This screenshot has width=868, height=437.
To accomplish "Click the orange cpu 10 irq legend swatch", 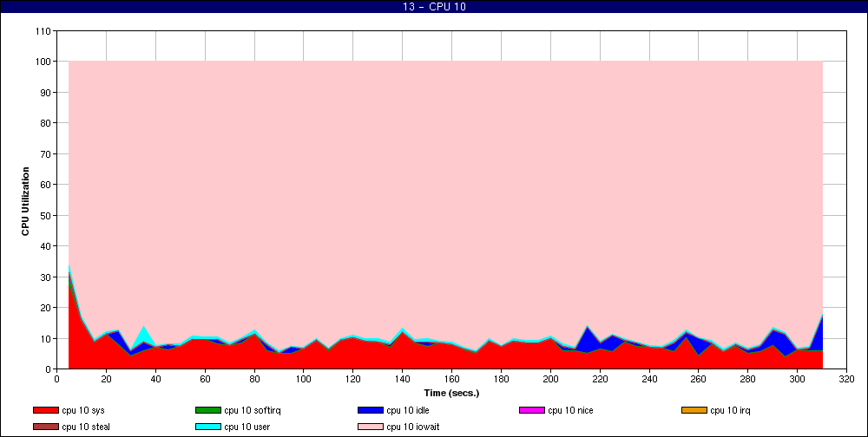I will (x=694, y=410).
